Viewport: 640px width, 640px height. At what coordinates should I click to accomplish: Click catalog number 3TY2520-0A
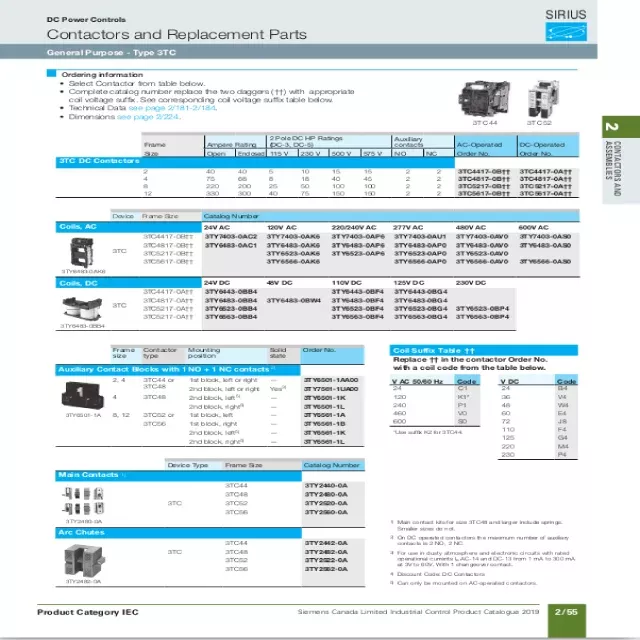point(326,503)
